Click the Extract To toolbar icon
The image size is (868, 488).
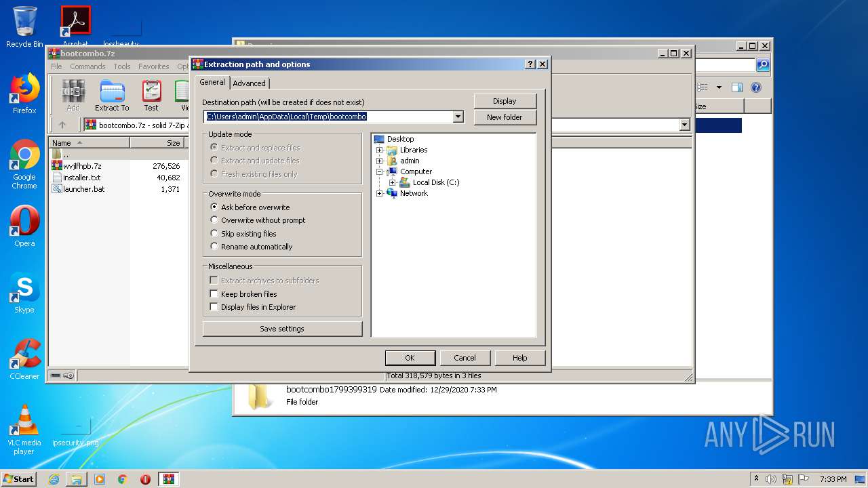pos(112,95)
